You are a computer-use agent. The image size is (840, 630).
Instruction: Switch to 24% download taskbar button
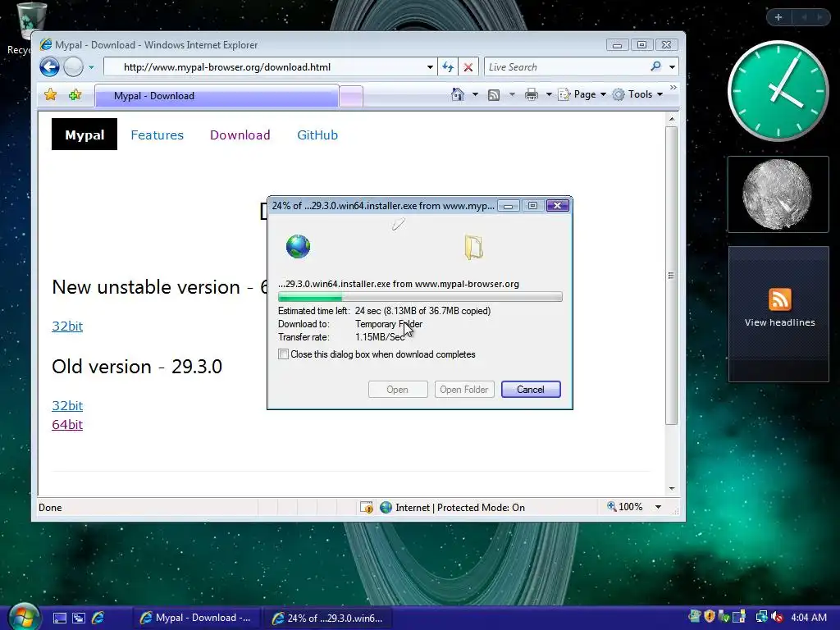(328, 619)
